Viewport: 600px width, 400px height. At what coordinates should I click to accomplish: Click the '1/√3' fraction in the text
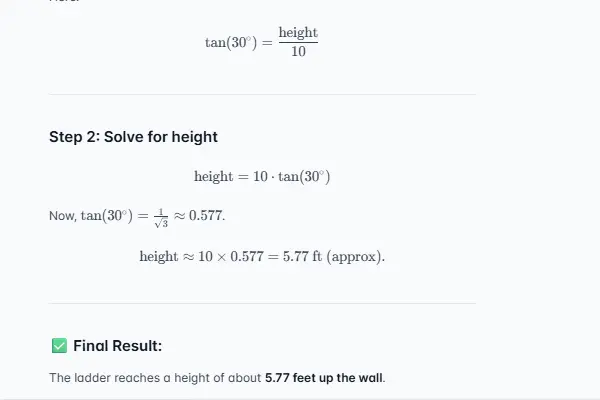coord(160,217)
